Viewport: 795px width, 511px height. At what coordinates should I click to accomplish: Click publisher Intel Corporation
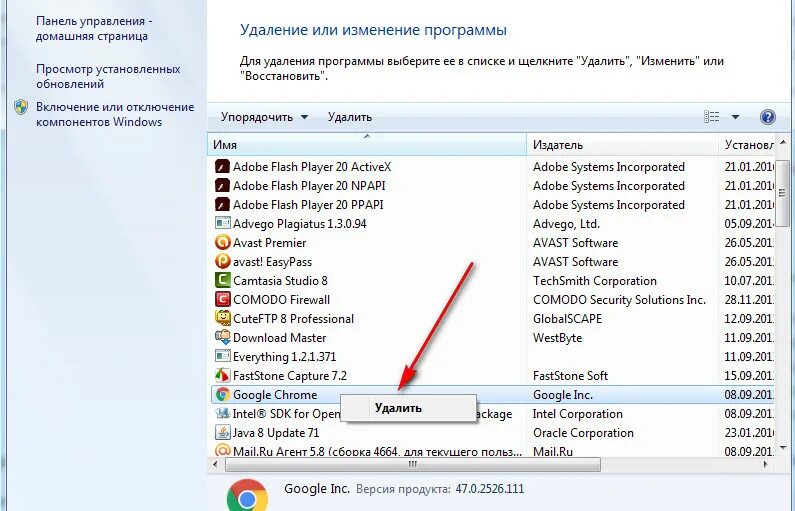577,414
